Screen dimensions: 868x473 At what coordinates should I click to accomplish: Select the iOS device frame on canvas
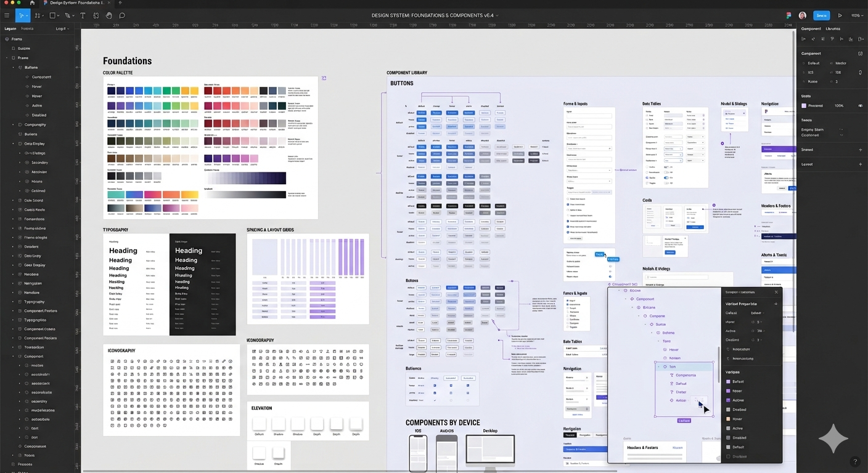[x=418, y=453]
